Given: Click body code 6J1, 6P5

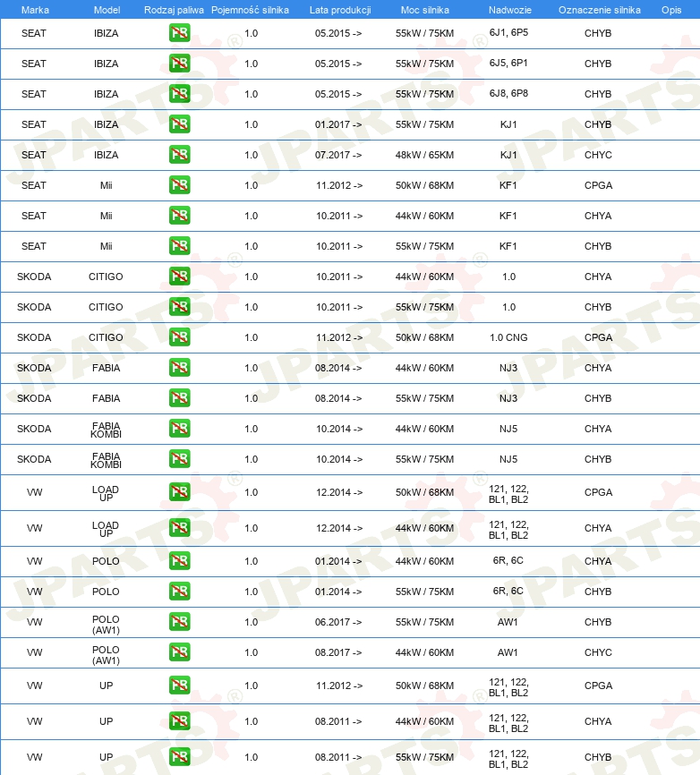Looking at the screenshot, I should pos(508,32).
